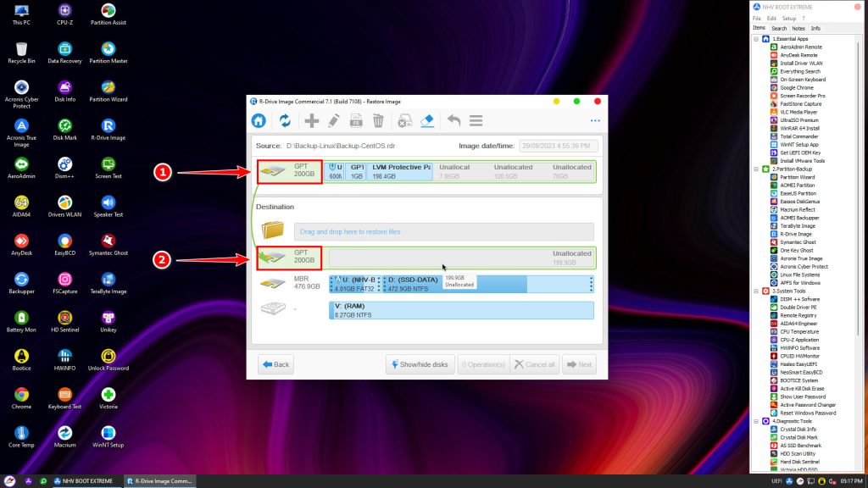Click the Image date/time field
Screen dimensions: 868x488
point(559,146)
